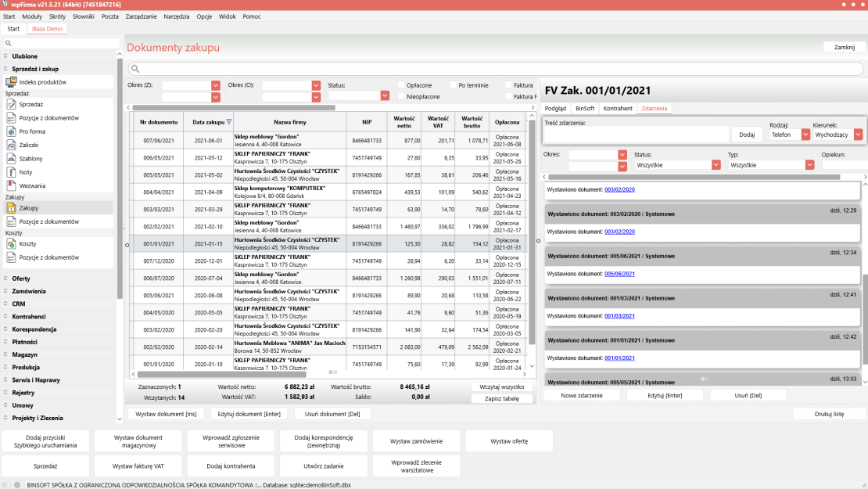The height and width of the screenshot is (489, 868).
Task: Open the events Okres start date dropdown
Action: pos(622,154)
